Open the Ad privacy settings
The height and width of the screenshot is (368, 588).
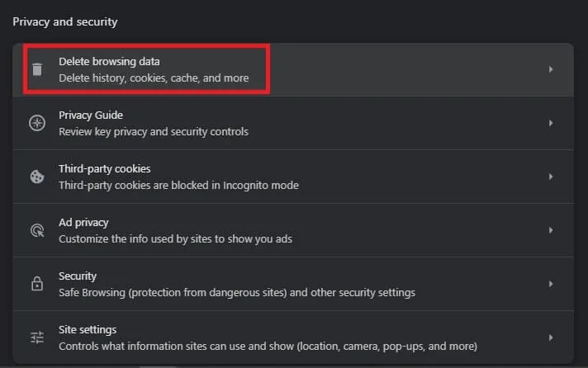pyautogui.click(x=293, y=230)
